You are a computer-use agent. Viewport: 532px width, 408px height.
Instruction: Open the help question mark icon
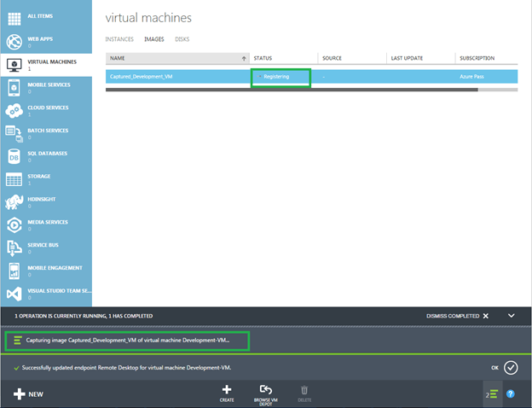511,393
